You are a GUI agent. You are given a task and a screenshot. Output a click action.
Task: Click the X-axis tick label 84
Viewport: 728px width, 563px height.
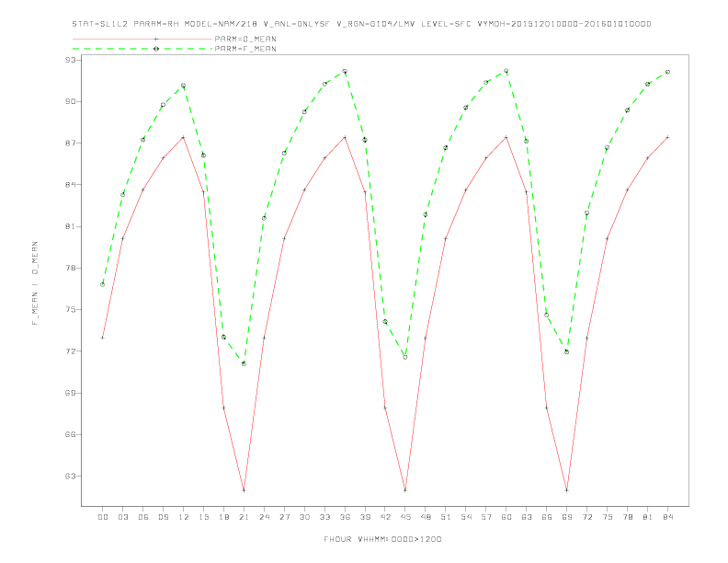tap(668, 517)
